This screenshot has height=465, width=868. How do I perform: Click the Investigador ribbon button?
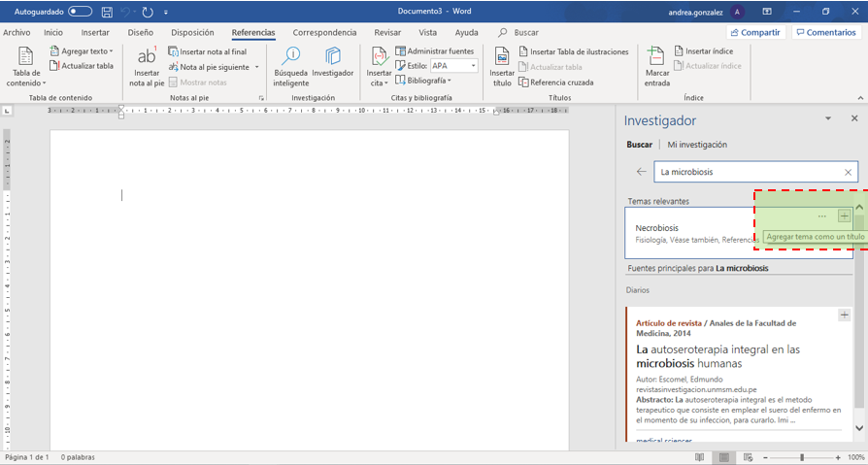pos(333,62)
